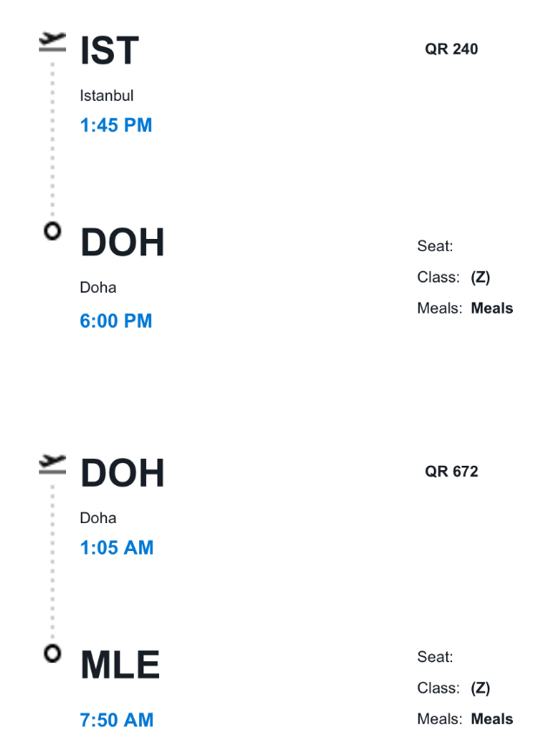Select the arrival circle marker beside MLE
Screen dimensions: 559x756
coord(53,653)
